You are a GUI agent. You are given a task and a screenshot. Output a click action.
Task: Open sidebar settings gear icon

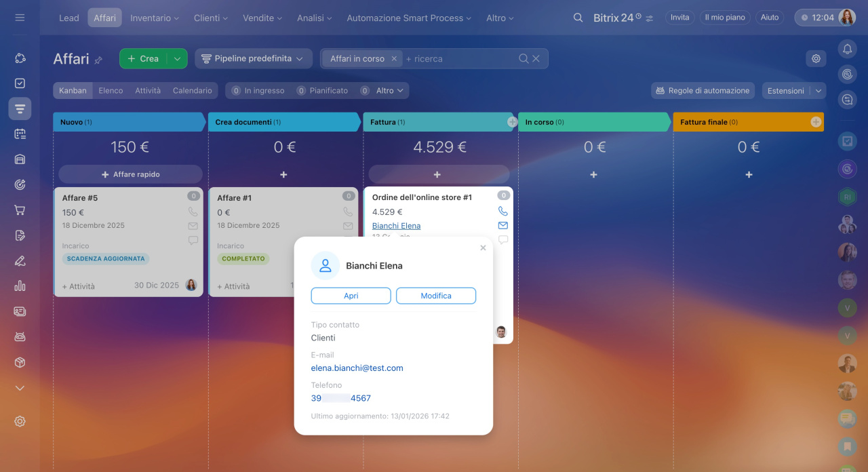tap(20, 421)
